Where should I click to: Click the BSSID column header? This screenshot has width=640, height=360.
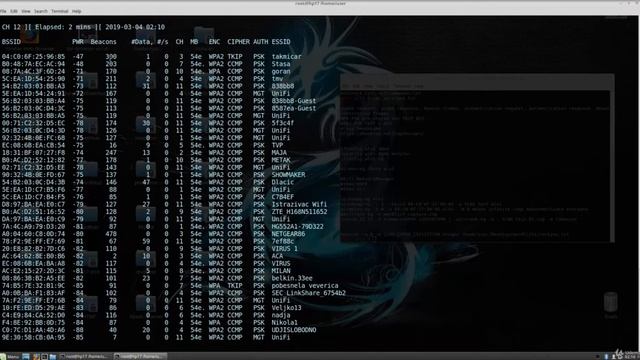click(11, 42)
